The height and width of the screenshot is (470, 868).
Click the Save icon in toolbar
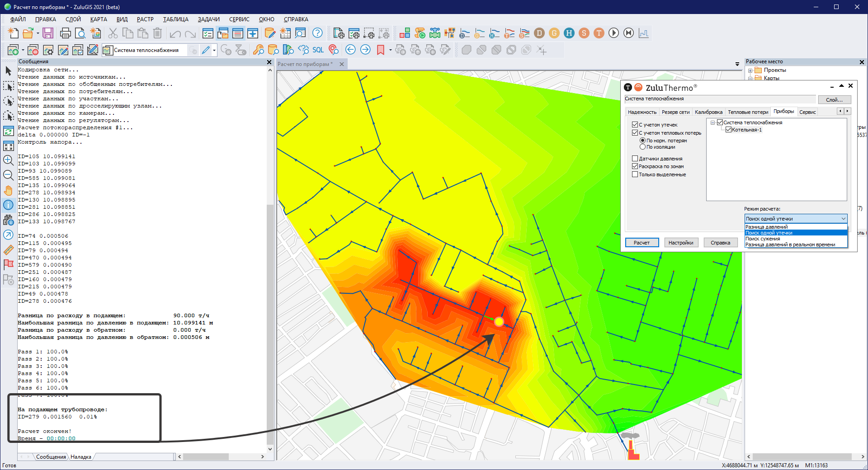pyautogui.click(x=48, y=33)
